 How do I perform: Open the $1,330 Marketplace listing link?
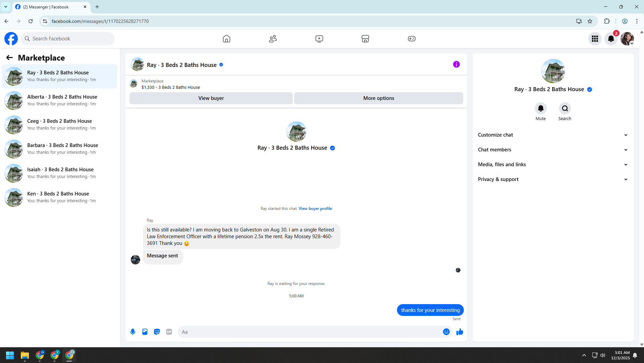tap(170, 87)
